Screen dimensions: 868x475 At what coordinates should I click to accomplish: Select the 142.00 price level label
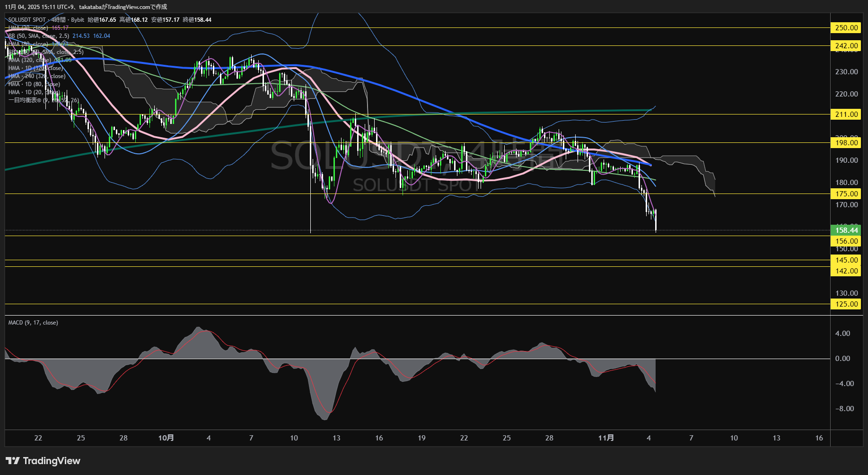(846, 271)
